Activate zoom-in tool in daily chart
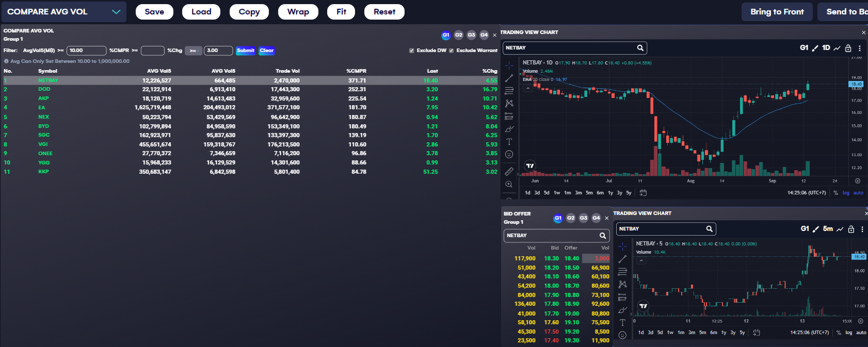The width and height of the screenshot is (868, 347). point(509,184)
